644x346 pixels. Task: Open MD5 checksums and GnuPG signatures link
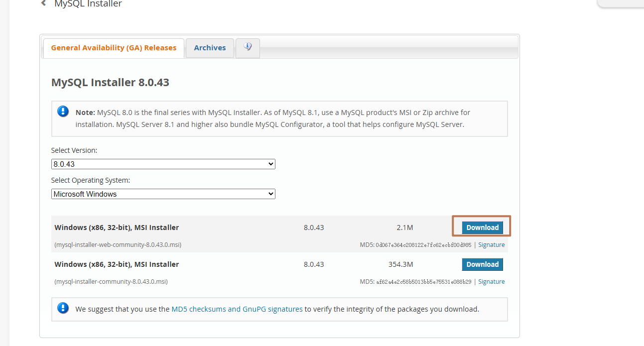pyautogui.click(x=237, y=309)
